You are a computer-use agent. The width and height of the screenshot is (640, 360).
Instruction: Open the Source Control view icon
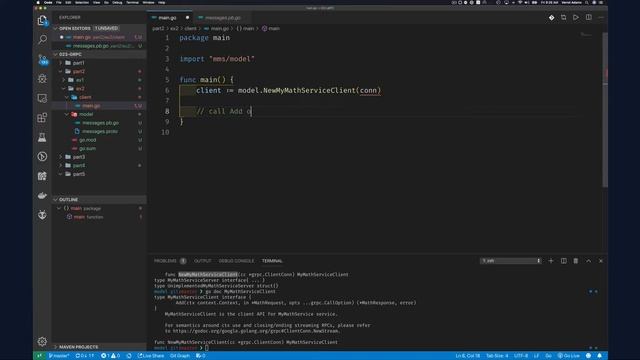pos(42,60)
